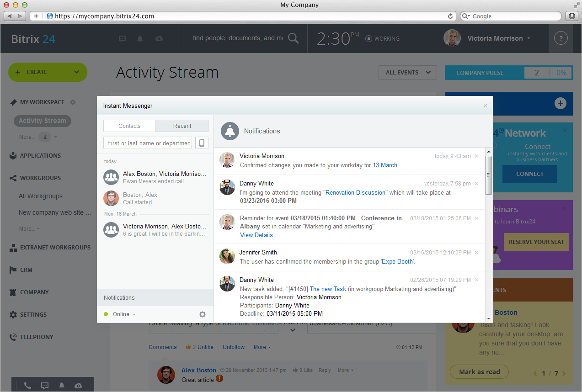The image size is (582, 392).
Task: Open the help question mark icon
Action: click(561, 38)
